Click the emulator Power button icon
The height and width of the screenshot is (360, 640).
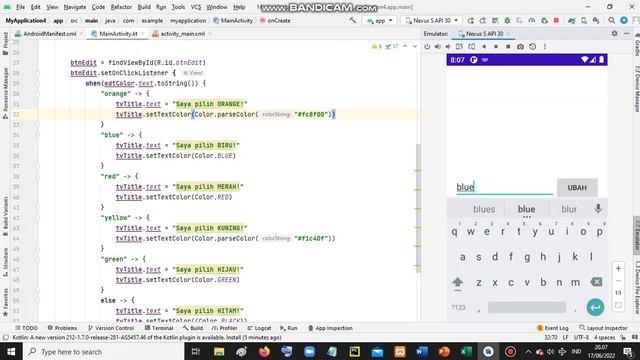(427, 47)
